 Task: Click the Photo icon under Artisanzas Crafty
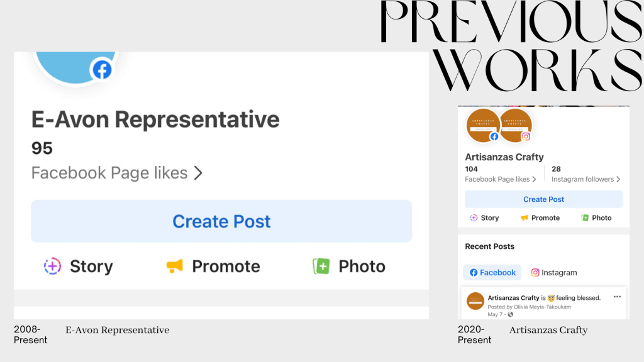click(585, 218)
